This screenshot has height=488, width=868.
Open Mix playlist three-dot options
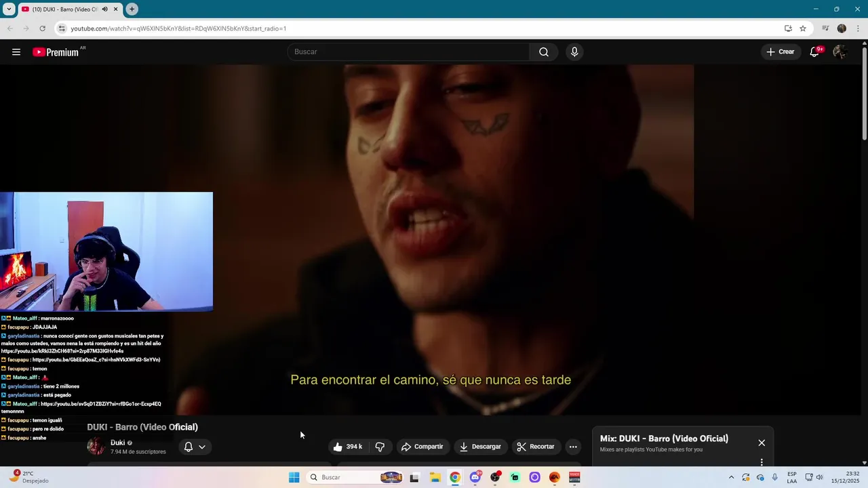762,462
